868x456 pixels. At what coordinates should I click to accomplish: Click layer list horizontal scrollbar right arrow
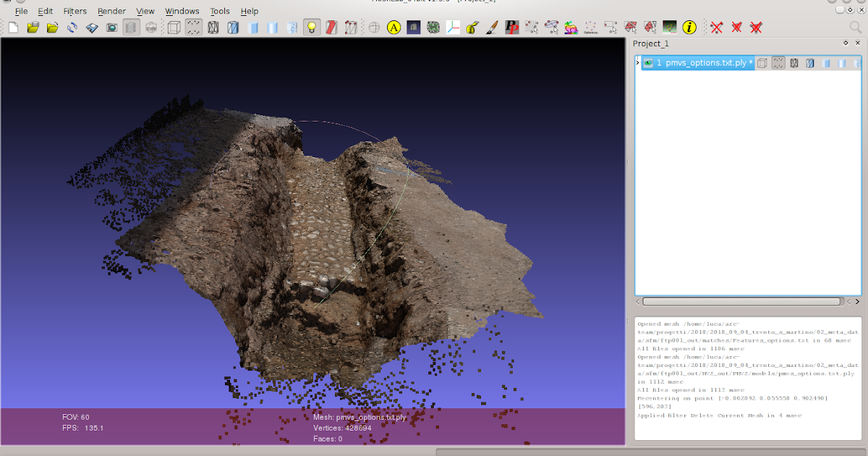[857, 301]
